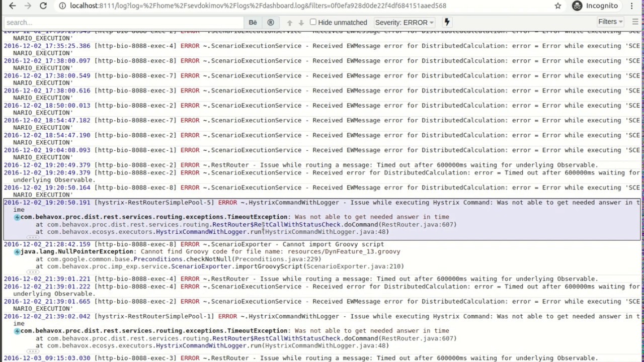Click 'HystrixCommandWithLogger.run' in the 21:39:02.042 trace
The image size is (644, 362).
pyautogui.click(x=209, y=346)
